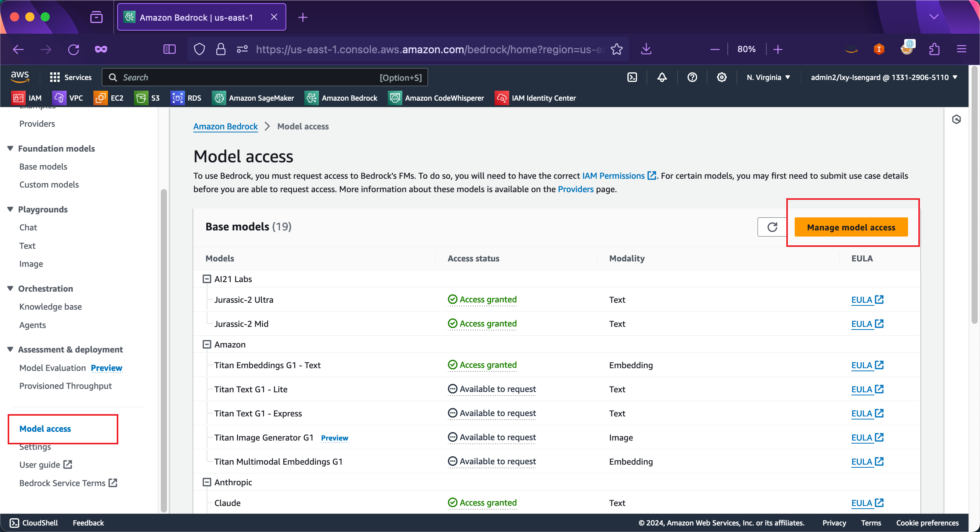Open the help question mark icon
980x532 pixels.
coord(692,77)
